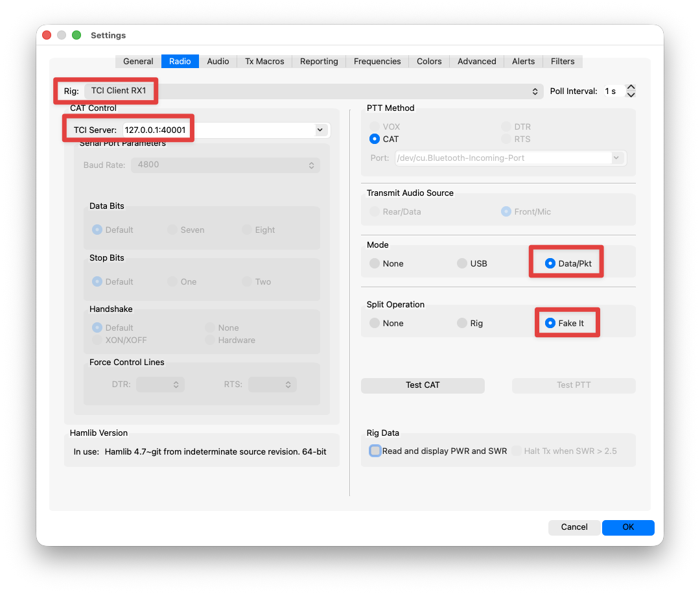Select Eight data bits
Viewport: 700px width, 594px height.
(259, 230)
